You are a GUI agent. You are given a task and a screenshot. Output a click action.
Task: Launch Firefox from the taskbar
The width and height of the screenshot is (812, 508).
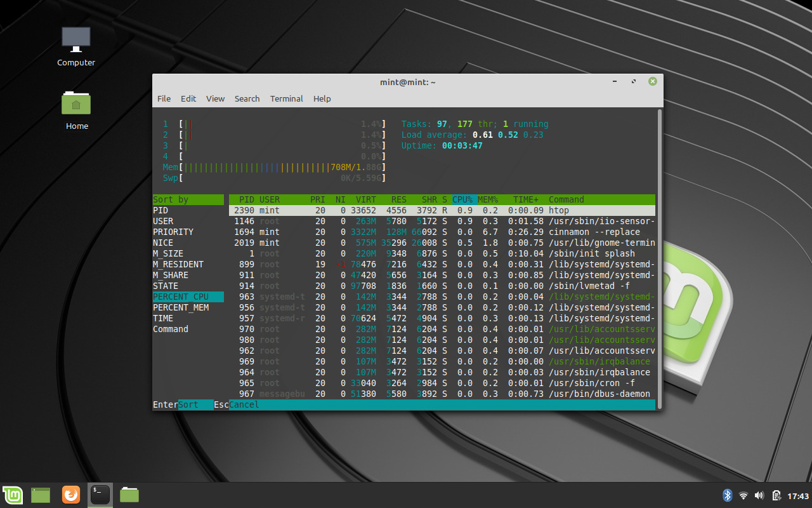pos(70,495)
